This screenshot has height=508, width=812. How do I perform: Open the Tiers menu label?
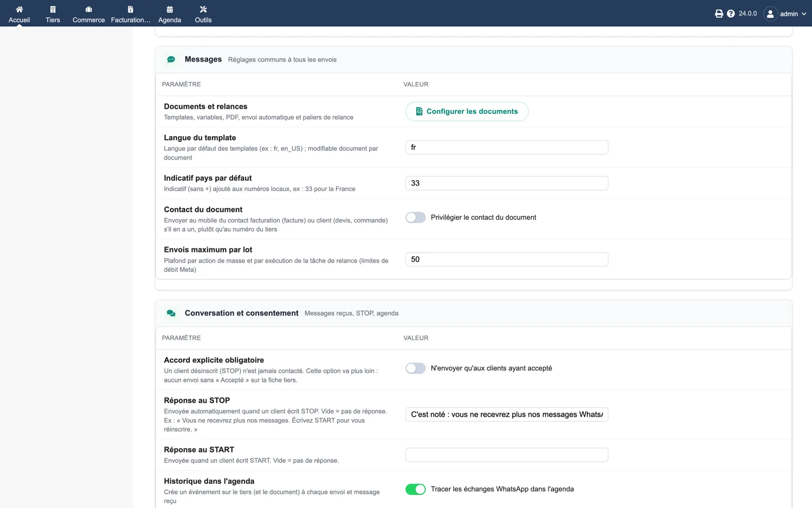53,20
